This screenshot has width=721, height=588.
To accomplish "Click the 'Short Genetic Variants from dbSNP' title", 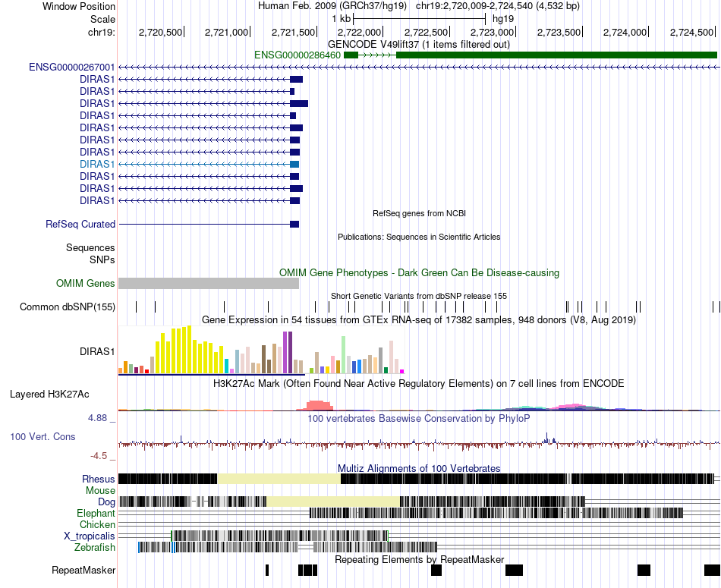I will coord(419,296).
